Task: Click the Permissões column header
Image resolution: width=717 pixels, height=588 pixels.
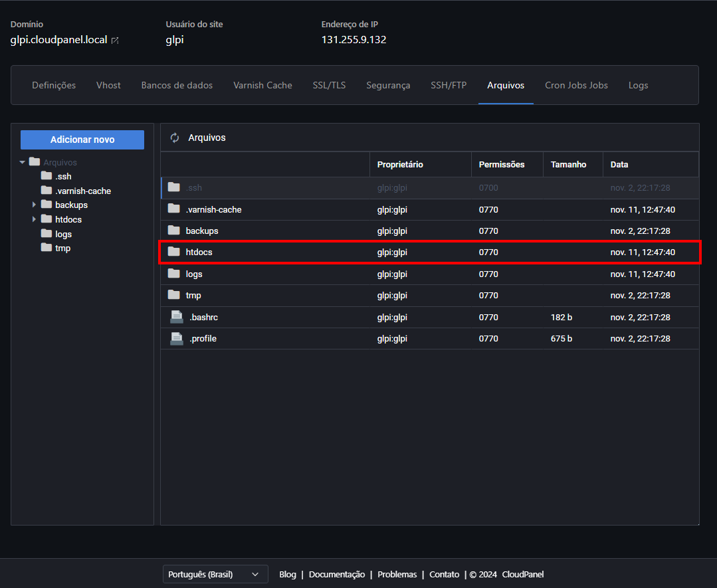Action: [x=501, y=164]
